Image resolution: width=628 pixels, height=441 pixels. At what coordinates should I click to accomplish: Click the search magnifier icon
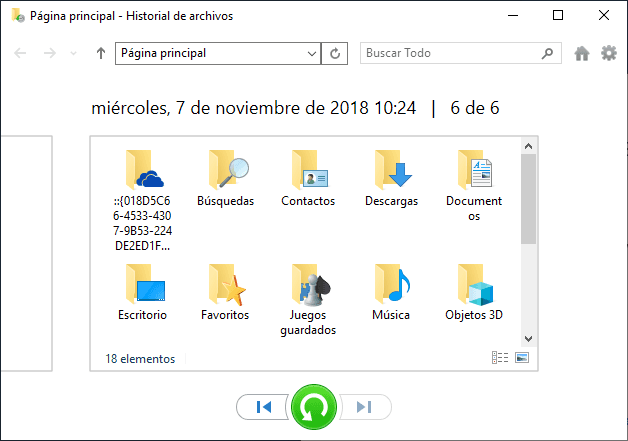click(547, 53)
